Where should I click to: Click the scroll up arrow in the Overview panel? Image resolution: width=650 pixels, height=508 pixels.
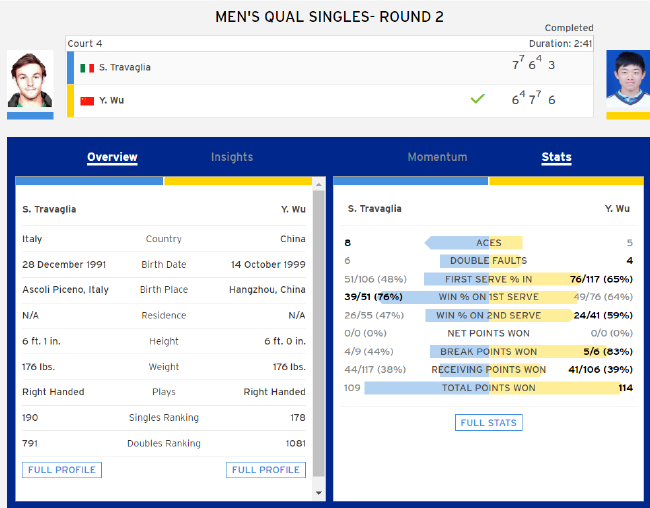[x=319, y=184]
